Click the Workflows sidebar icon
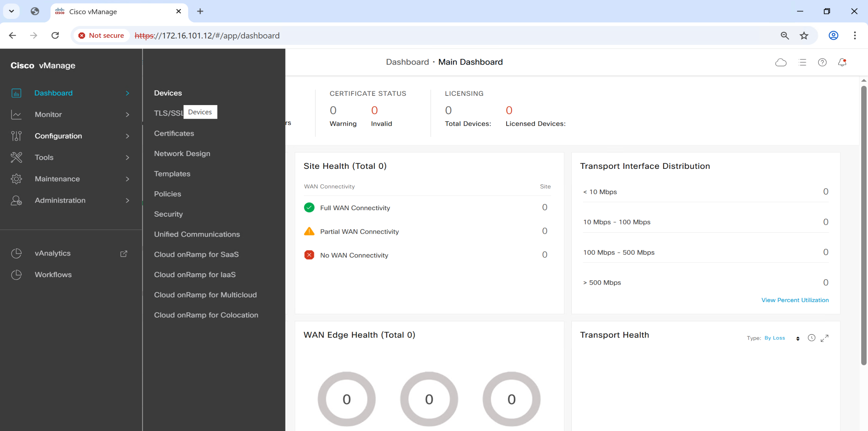868x431 pixels. 16,275
